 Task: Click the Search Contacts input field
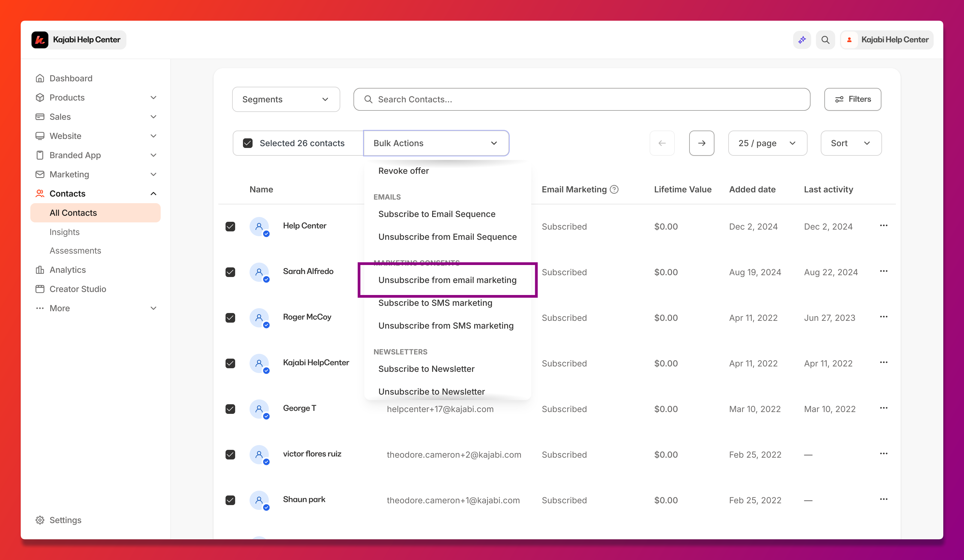pyautogui.click(x=581, y=99)
